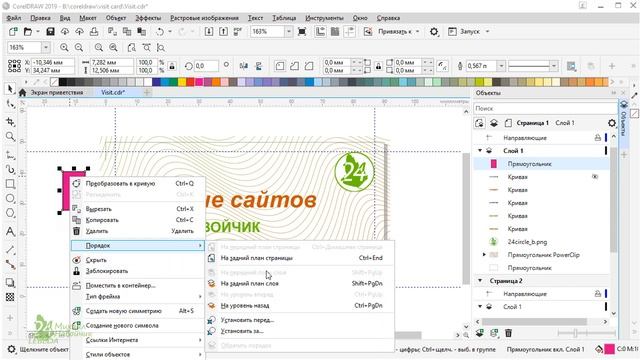Viewport: 640px width, 360px height.
Task: Toggle the lock ratio padlock button
Action: (x=172, y=66)
